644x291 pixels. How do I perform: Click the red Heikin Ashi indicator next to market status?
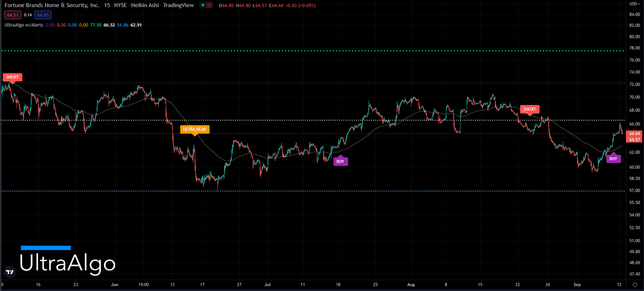point(209,5)
